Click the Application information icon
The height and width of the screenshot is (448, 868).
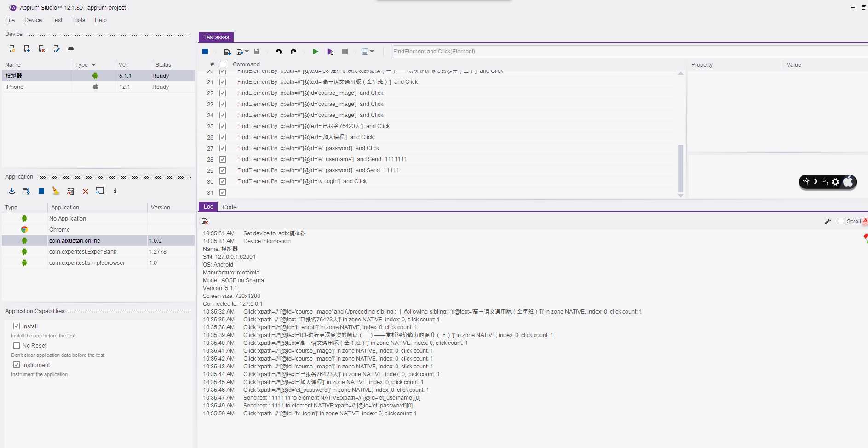(x=115, y=191)
